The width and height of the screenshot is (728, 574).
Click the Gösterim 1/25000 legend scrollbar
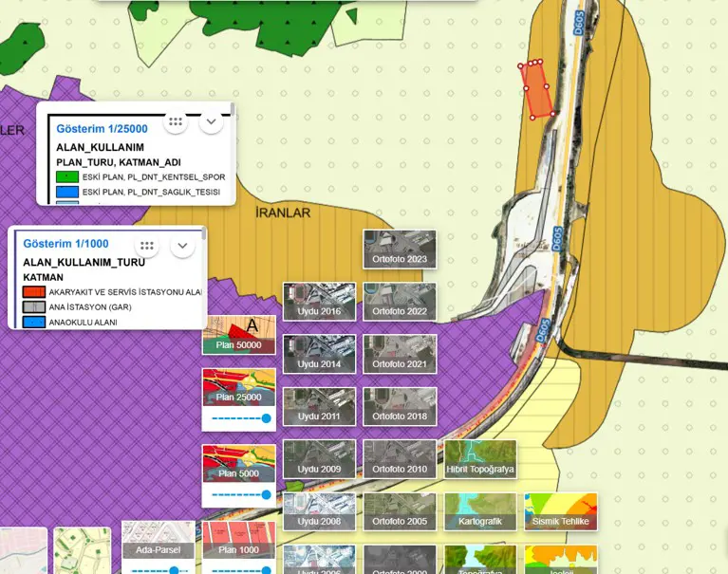233,111
